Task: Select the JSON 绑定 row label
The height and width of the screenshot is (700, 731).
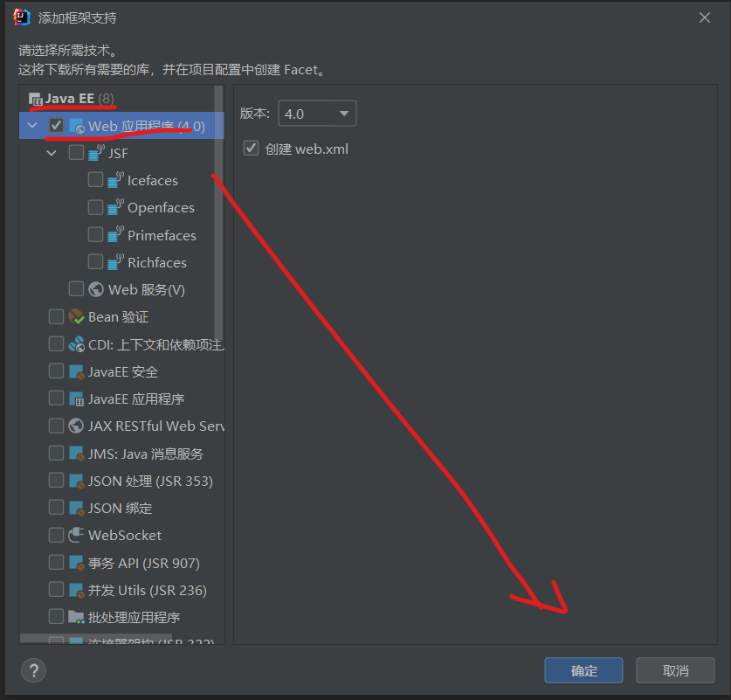Action: point(121,509)
